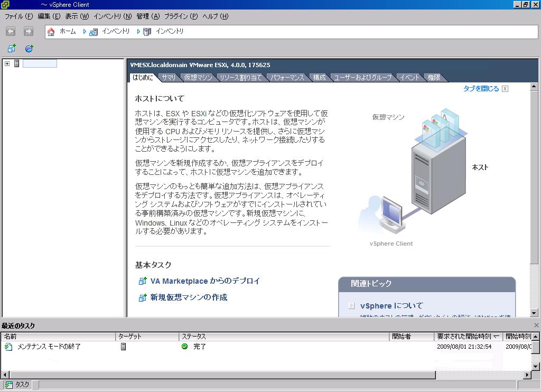Click VA Marketplace からのデプロイ link
This screenshot has height=392, width=541.
205,281
